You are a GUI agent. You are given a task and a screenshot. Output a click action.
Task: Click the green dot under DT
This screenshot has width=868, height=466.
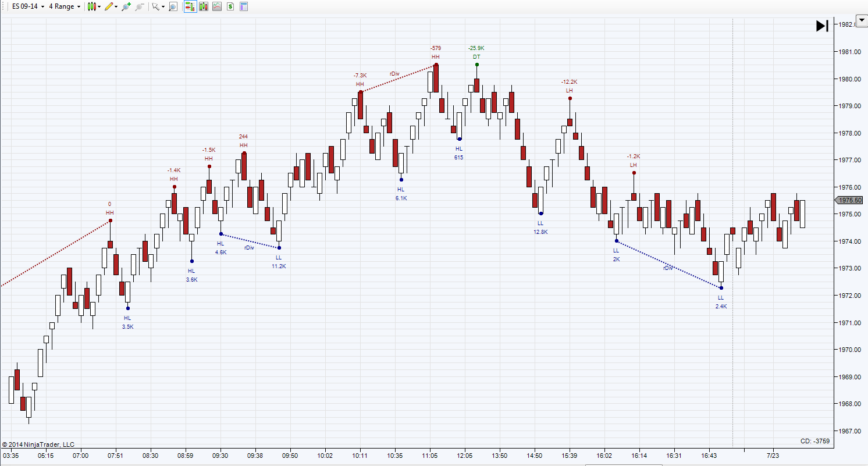point(476,65)
